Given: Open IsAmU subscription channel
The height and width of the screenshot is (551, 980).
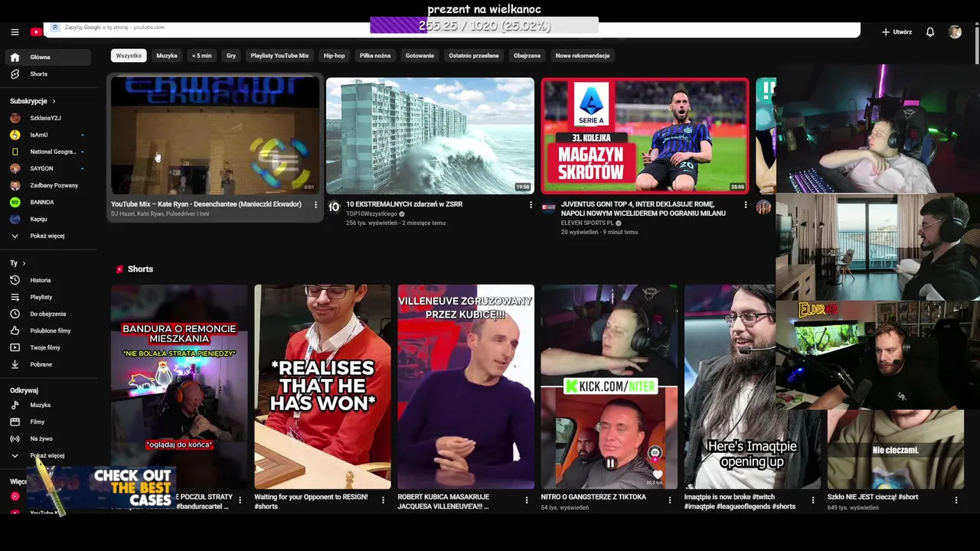Looking at the screenshot, I should click(38, 135).
